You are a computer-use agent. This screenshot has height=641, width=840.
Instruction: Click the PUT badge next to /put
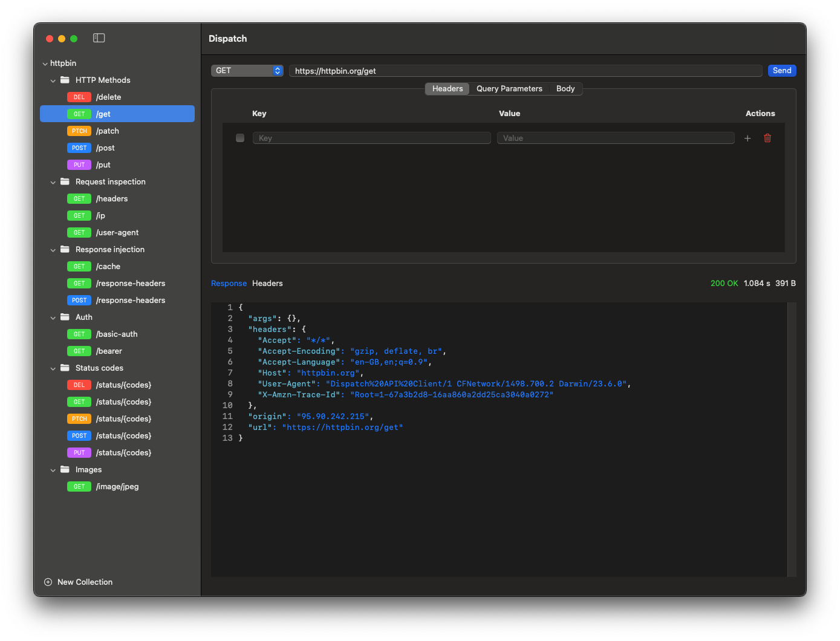coord(79,164)
